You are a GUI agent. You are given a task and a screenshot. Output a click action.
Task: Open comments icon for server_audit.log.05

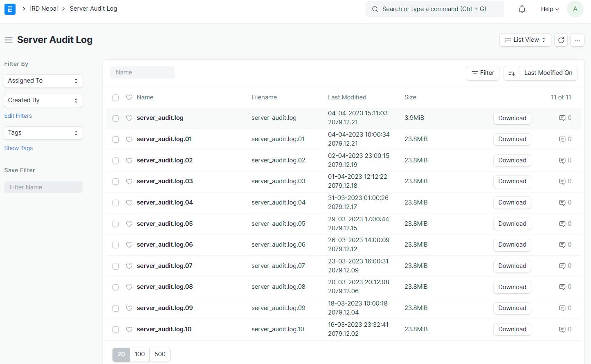coord(562,224)
